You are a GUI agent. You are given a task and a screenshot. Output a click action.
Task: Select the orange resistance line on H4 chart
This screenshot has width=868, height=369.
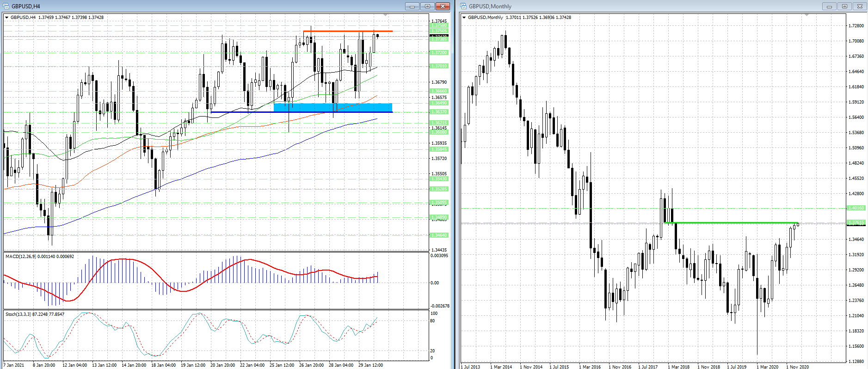[x=347, y=31]
